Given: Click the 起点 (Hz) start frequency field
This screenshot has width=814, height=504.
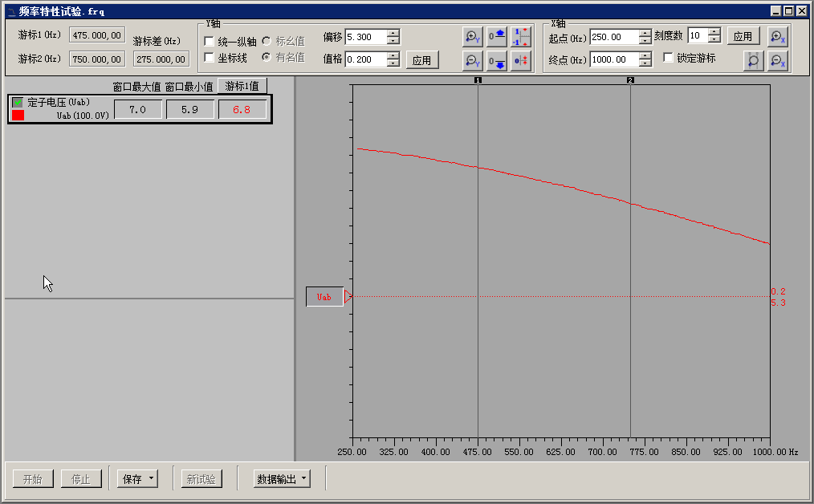Looking at the screenshot, I should pyautogui.click(x=614, y=37).
